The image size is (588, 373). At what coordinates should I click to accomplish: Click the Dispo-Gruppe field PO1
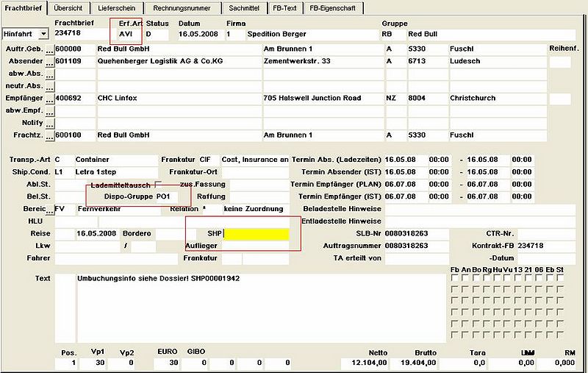[x=167, y=196]
